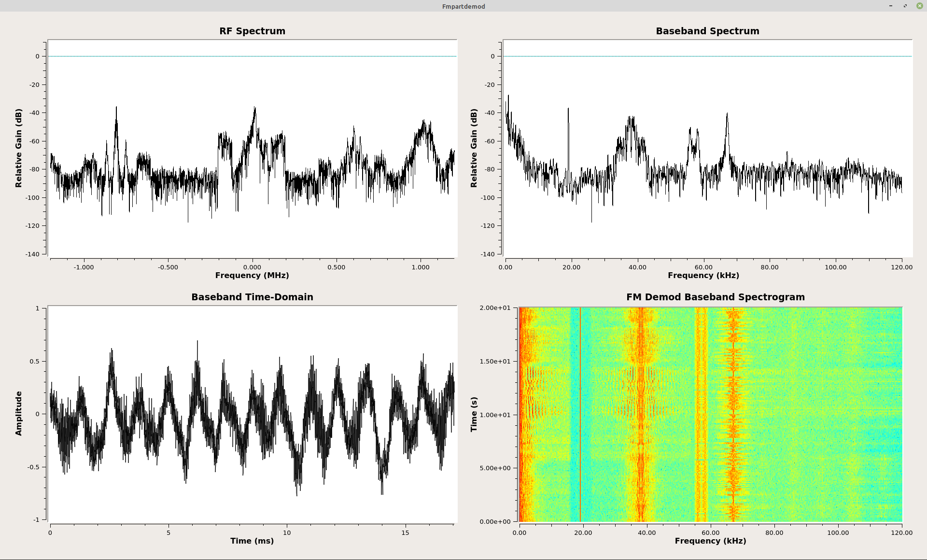Click the Fmpartdemod window title text
The image size is (927, 560).
[x=463, y=6]
